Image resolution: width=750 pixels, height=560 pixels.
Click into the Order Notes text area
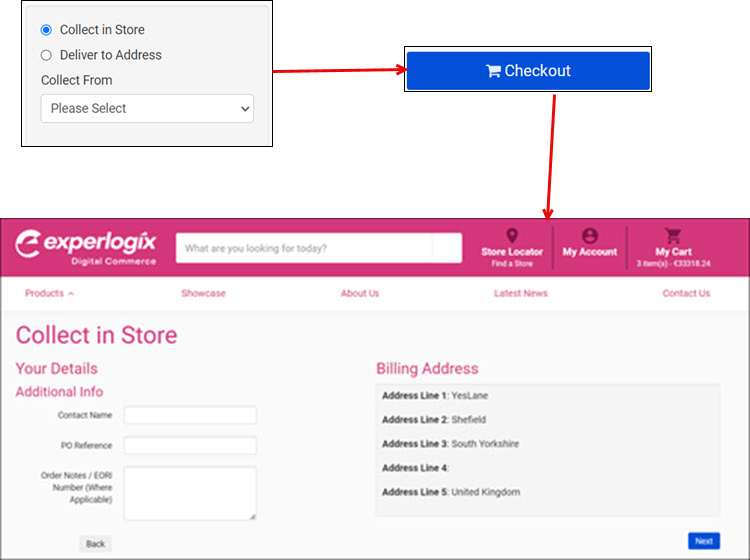(x=190, y=492)
